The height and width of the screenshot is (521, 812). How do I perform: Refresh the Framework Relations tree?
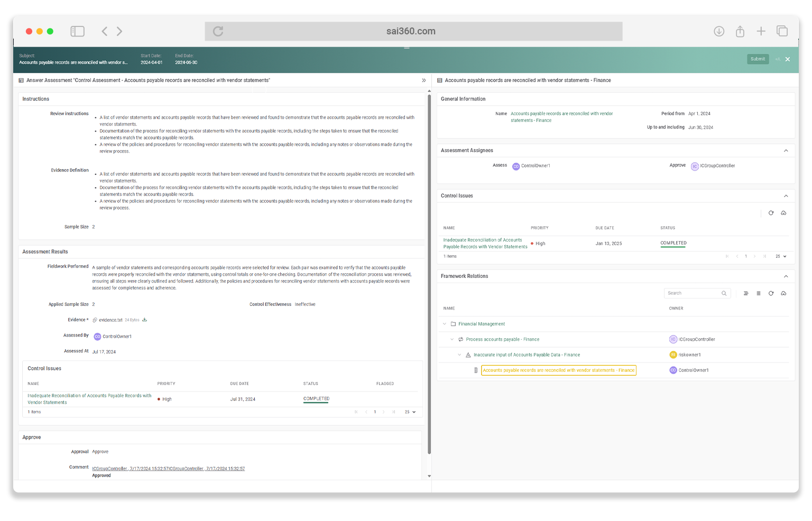point(771,293)
